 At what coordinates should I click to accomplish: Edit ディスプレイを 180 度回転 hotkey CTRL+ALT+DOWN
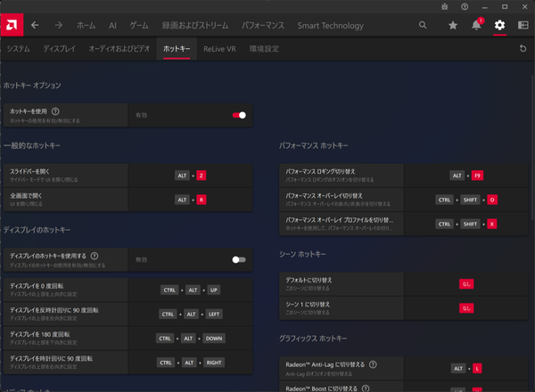(x=191, y=339)
